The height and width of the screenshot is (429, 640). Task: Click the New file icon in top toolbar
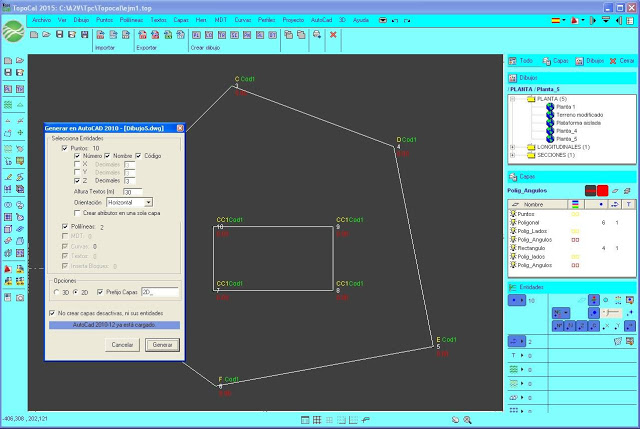[34, 35]
